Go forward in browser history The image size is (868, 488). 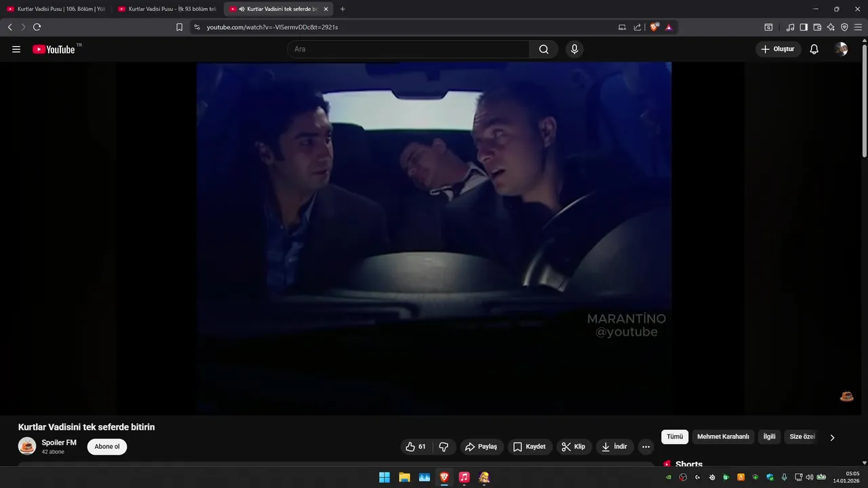pyautogui.click(x=23, y=27)
